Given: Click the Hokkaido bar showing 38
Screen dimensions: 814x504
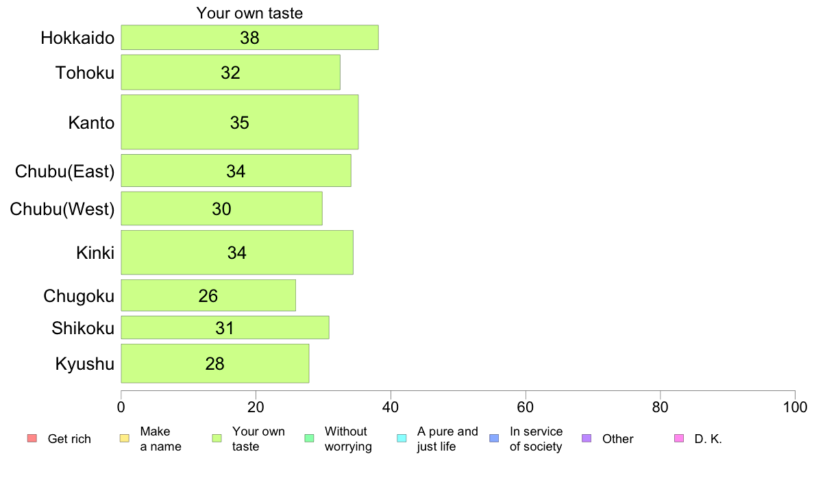Looking at the screenshot, I should [x=249, y=38].
